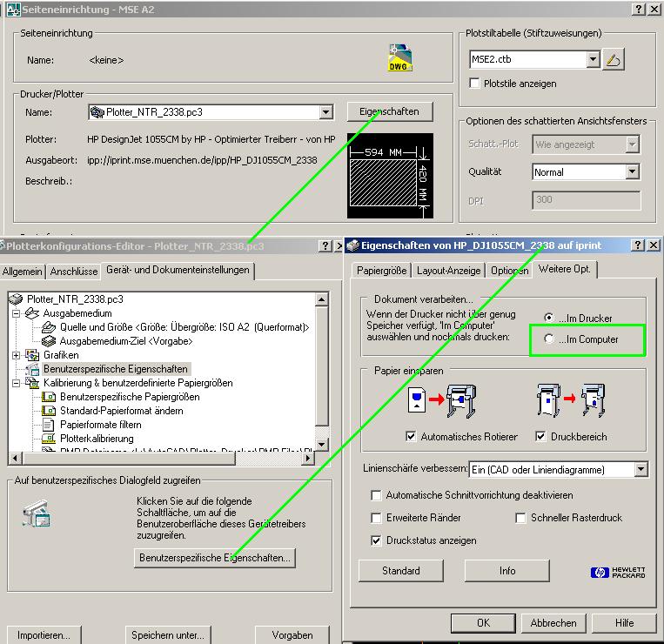Confirm with the OK button
664x644 pixels.
tap(483, 623)
